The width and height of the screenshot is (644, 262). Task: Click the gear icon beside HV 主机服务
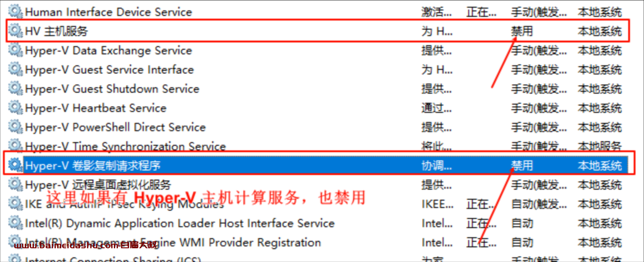(x=16, y=31)
